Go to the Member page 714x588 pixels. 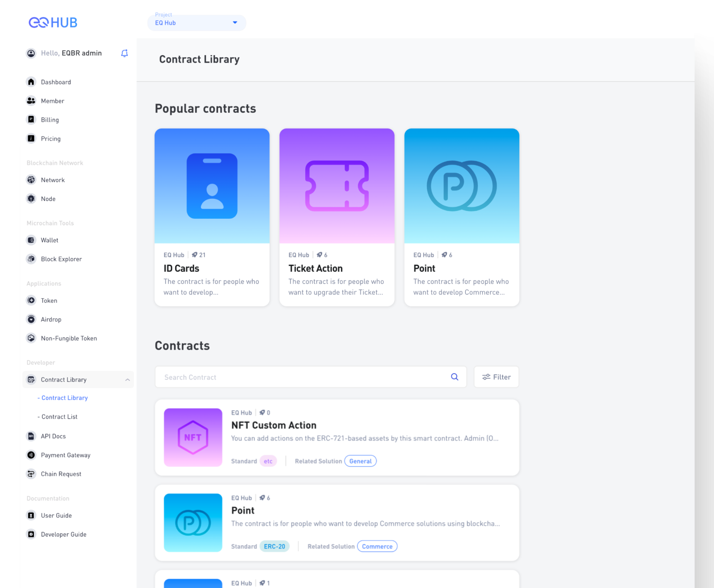coord(53,101)
